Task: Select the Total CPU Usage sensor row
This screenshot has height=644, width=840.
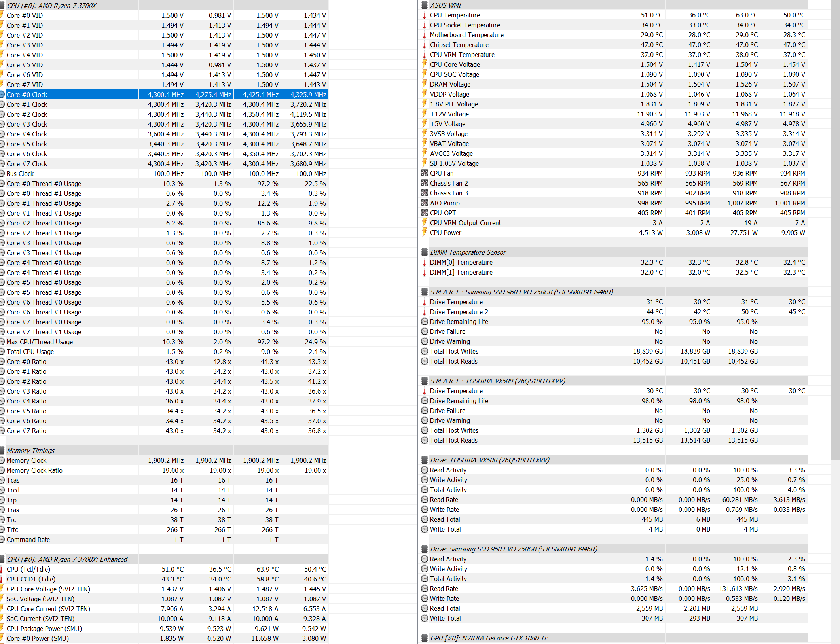Action: (x=30, y=352)
